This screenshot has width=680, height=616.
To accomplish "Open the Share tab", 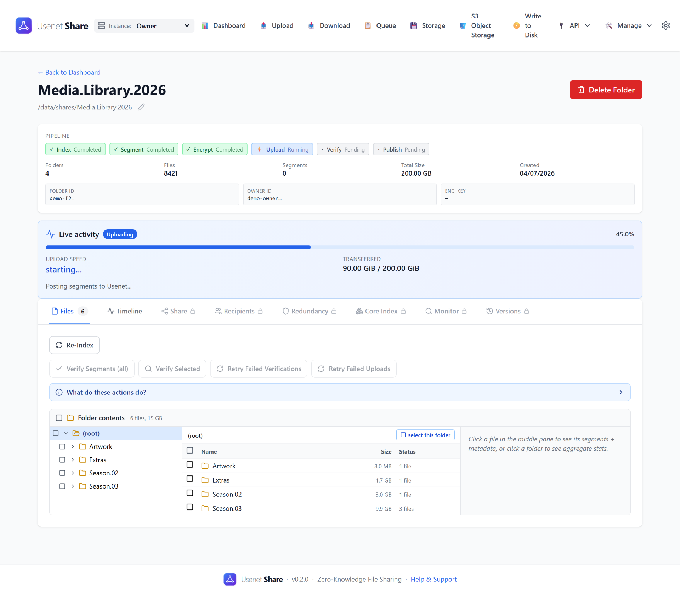I will (178, 311).
